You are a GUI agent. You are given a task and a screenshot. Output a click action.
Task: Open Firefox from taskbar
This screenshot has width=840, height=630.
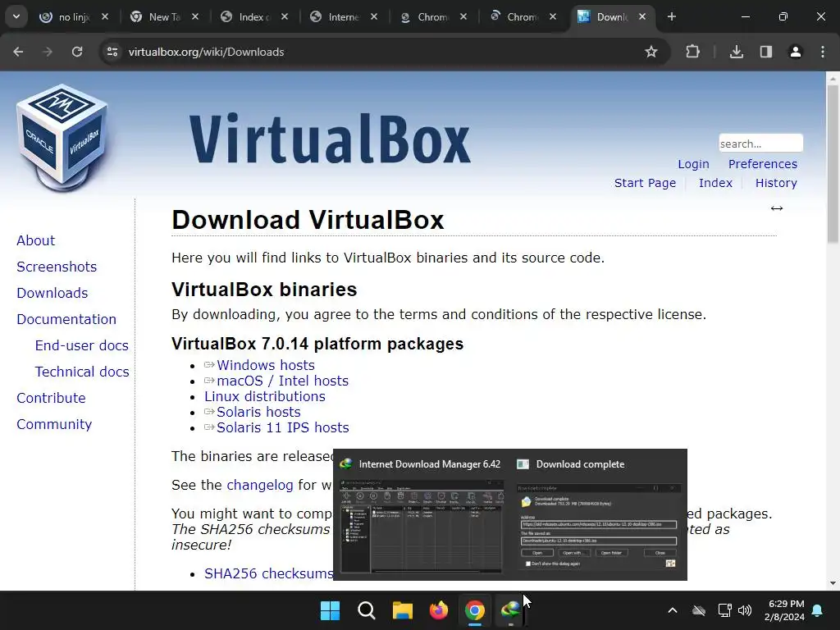click(x=439, y=610)
